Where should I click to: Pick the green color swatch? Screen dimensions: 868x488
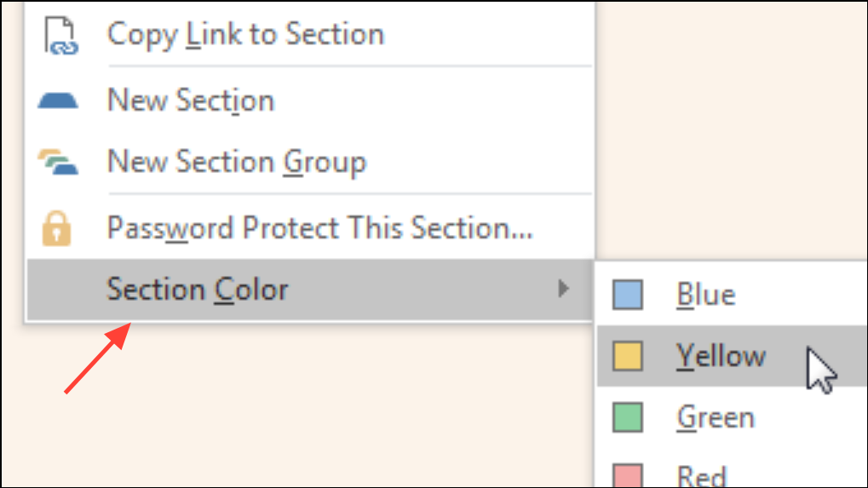point(628,417)
